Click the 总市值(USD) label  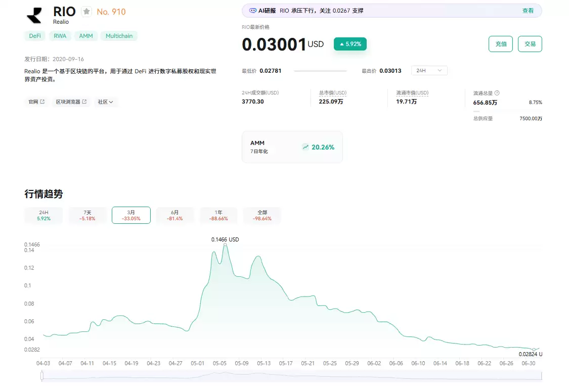[333, 93]
